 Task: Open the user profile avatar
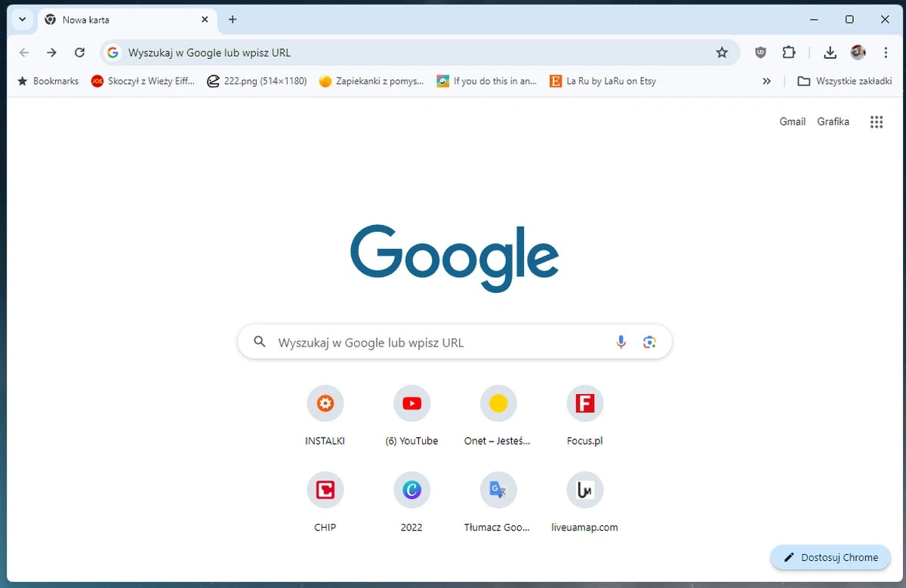[x=858, y=52]
